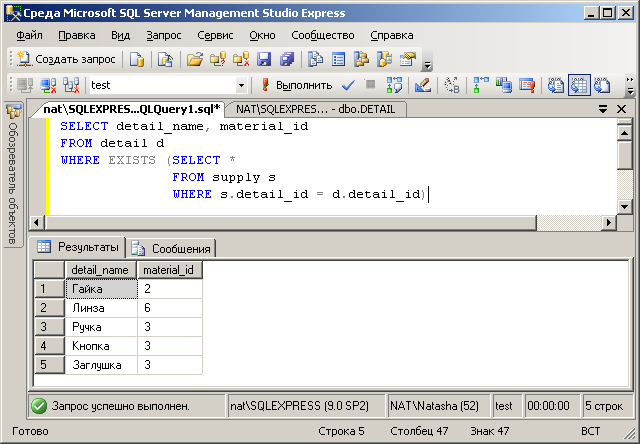640x444 pixels.
Task: Select the SQLQuery1.sql document tab
Action: (131, 109)
